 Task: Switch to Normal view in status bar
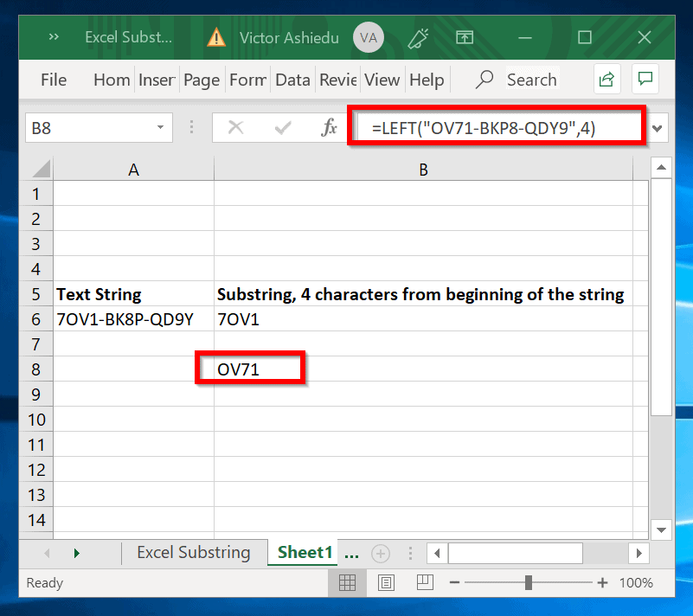pos(347,583)
